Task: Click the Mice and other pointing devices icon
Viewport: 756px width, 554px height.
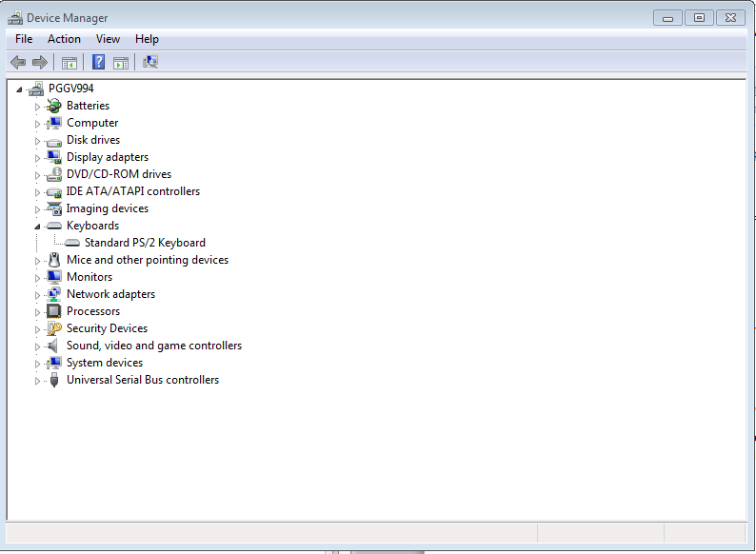Action: [54, 260]
